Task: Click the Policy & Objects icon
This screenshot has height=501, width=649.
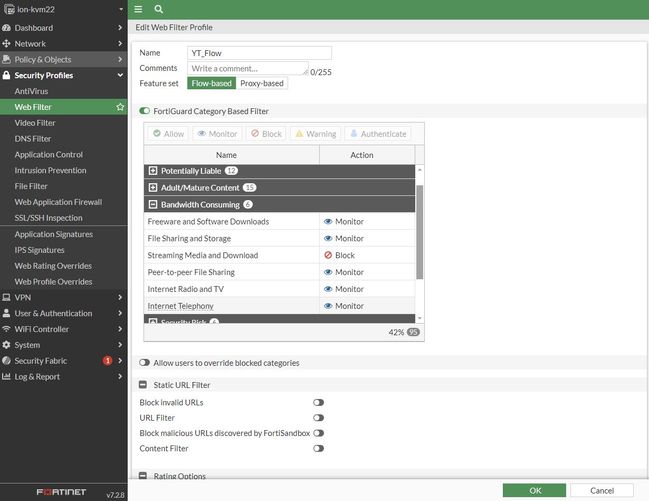Action: pos(6,59)
